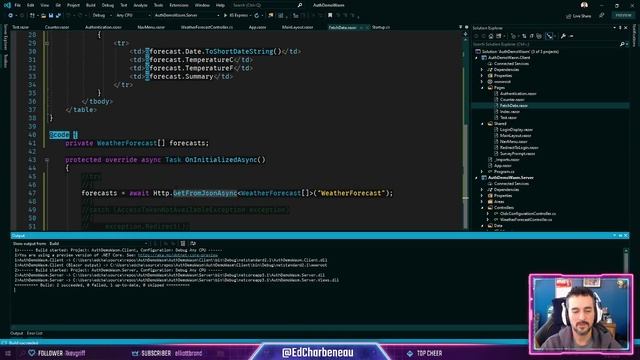Toggle word wrap in the Output toolbar
Screen dimensions: 640x360
[x=193, y=244]
